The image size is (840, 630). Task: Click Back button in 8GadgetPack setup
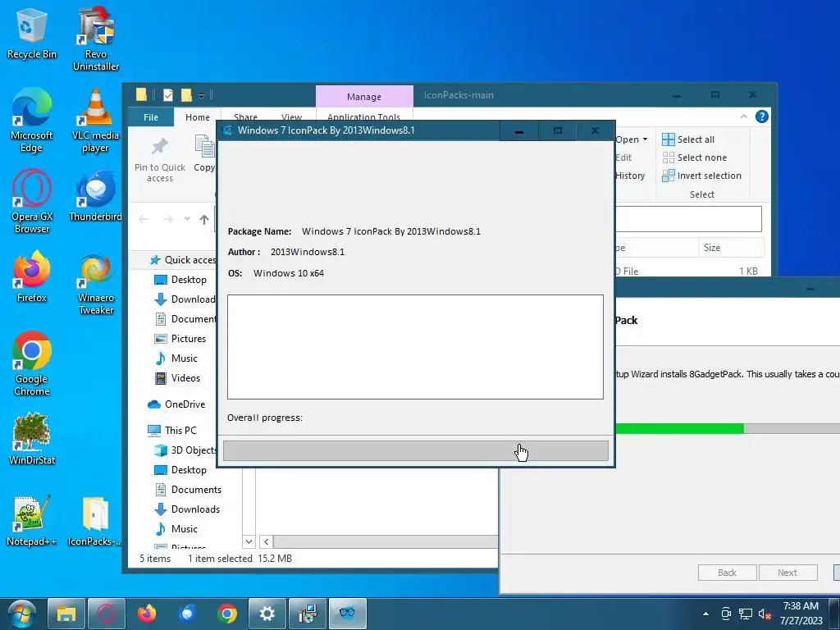click(x=727, y=573)
